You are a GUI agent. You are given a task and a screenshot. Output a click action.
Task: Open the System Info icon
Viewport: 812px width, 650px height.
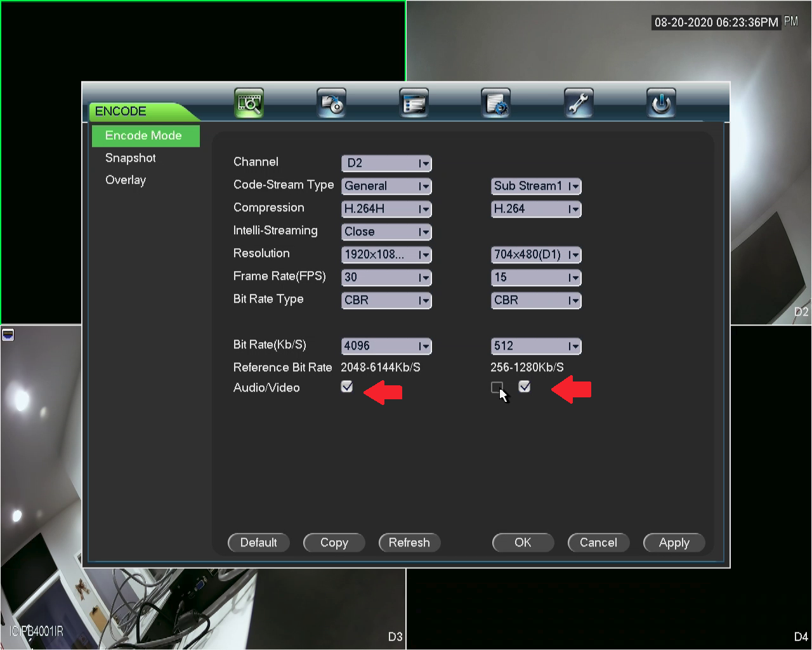click(414, 102)
